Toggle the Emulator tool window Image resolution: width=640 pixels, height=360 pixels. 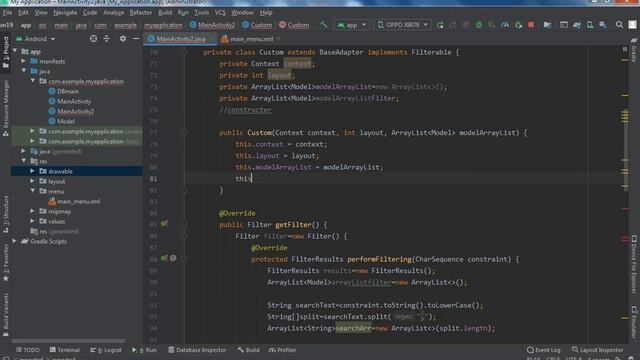[x=634, y=322]
